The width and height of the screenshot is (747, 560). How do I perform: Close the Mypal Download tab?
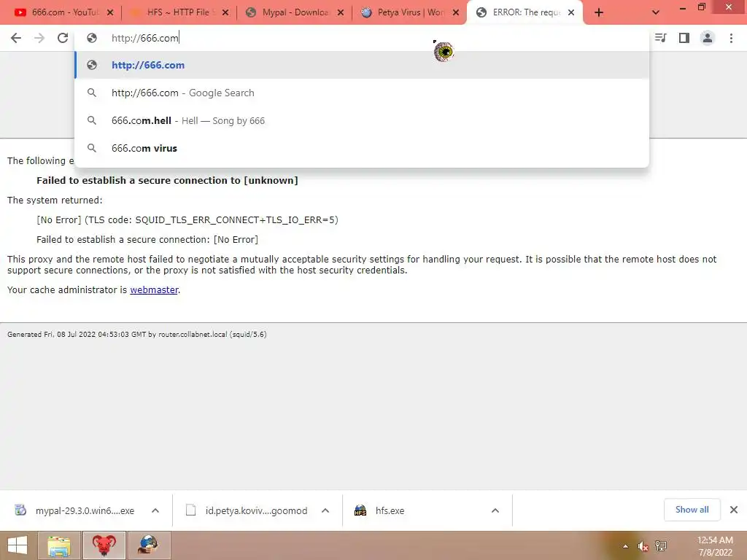tap(341, 13)
